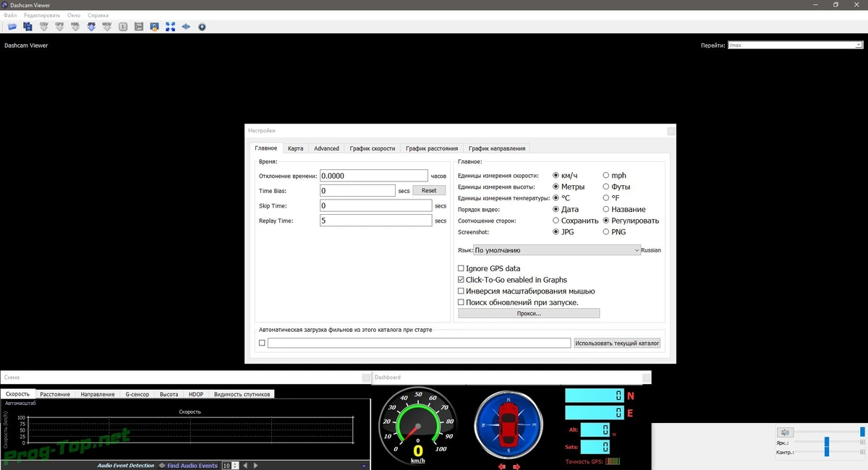Click the GPS accuracy indicator bar

[613, 461]
